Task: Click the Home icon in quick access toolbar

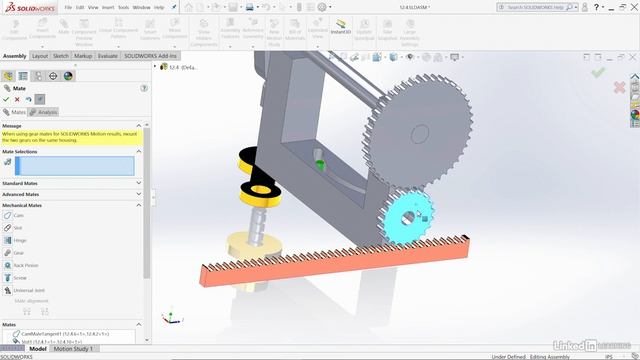Action: click(x=188, y=7)
